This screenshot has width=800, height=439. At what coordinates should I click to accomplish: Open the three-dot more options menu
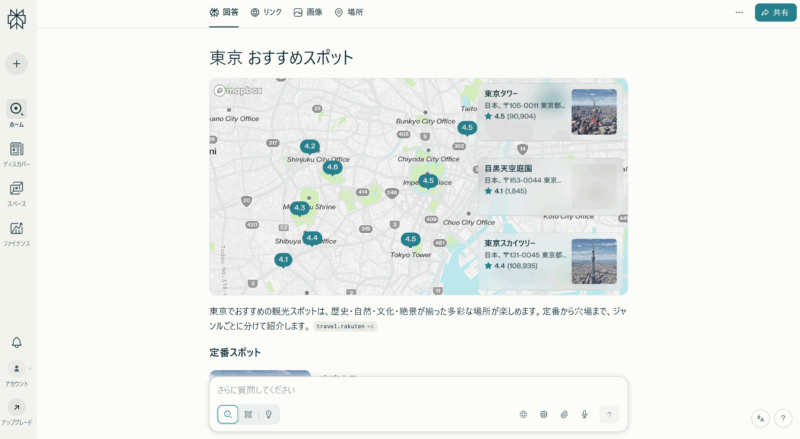(739, 12)
